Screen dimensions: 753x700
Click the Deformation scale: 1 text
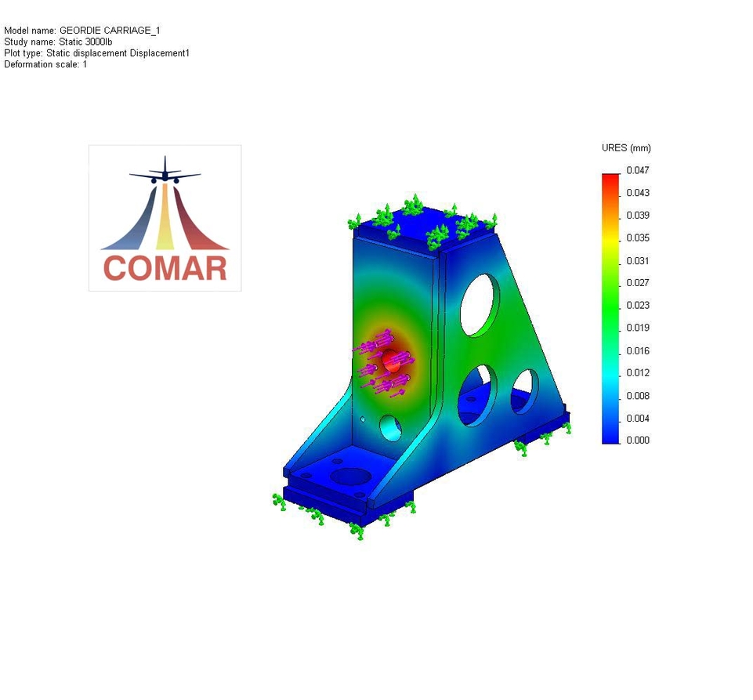click(45, 64)
